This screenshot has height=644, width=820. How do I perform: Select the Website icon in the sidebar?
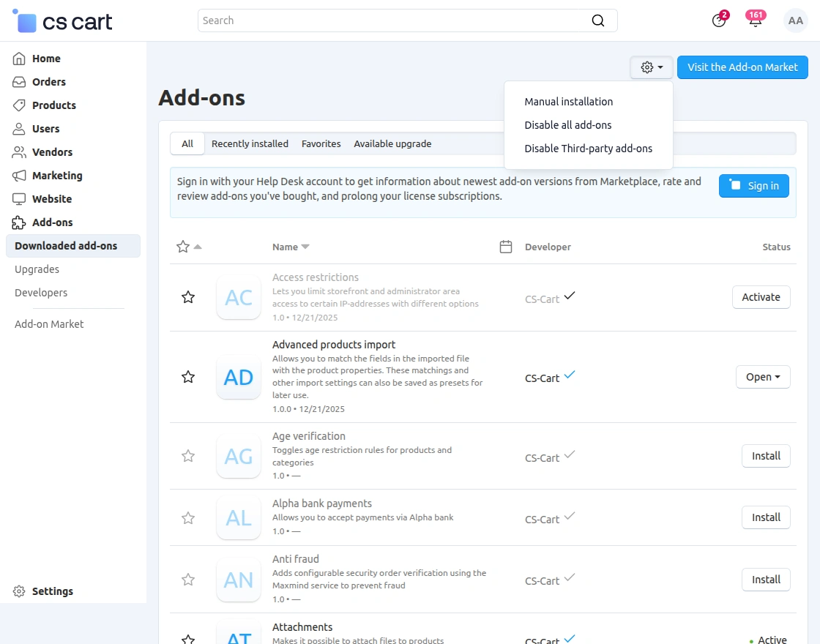point(20,198)
